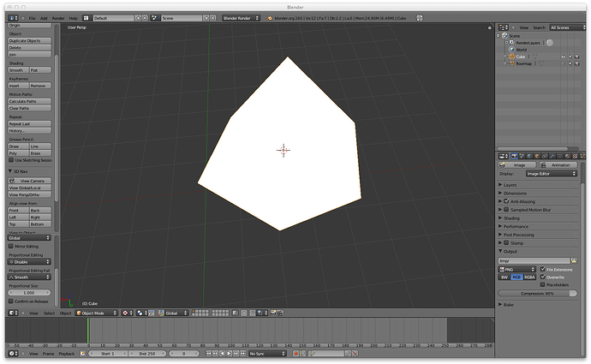The width and height of the screenshot is (591, 364).
Task: Select the Modifiers wrench tab icon
Action: click(x=552, y=156)
